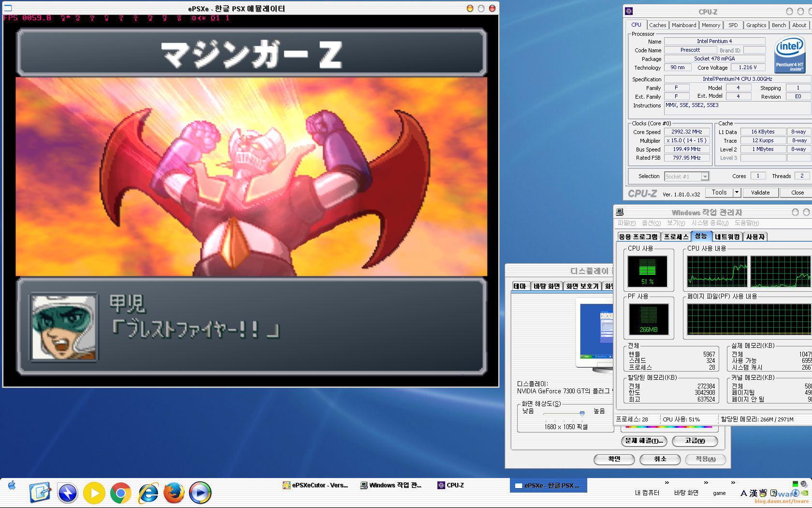Open CPU-Z SPD tab
Viewport: 812px width, 508px height.
[733, 25]
